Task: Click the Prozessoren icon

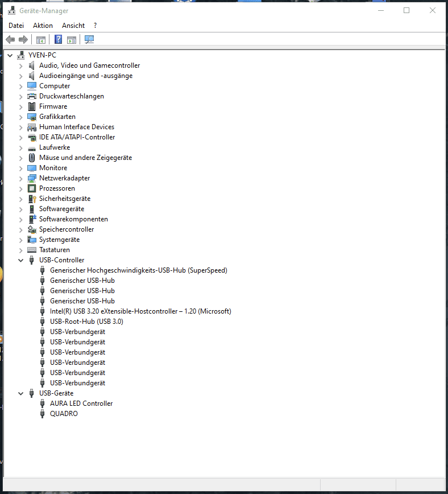Action: (32, 188)
